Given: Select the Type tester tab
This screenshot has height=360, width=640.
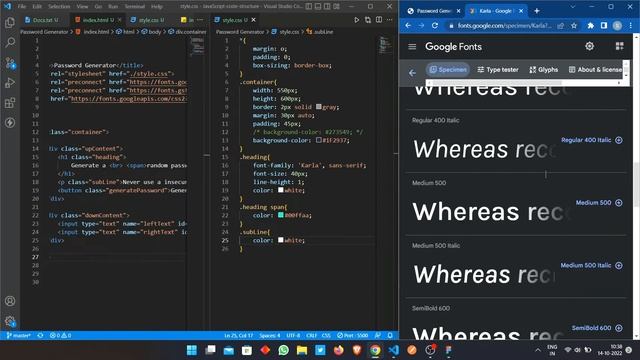Looking at the screenshot, I should point(498,69).
